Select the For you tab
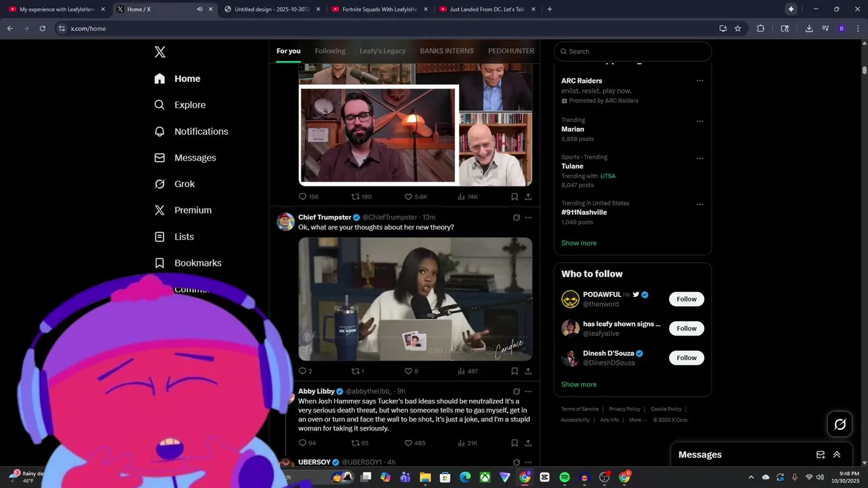The width and height of the screenshot is (868, 488). click(x=288, y=51)
